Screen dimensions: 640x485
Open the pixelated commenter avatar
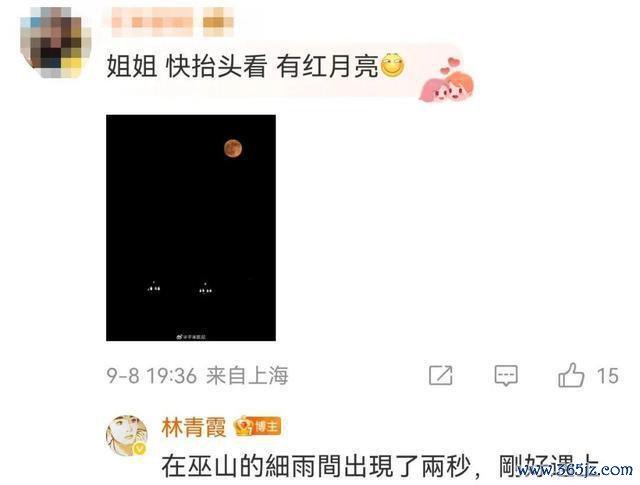(56, 42)
